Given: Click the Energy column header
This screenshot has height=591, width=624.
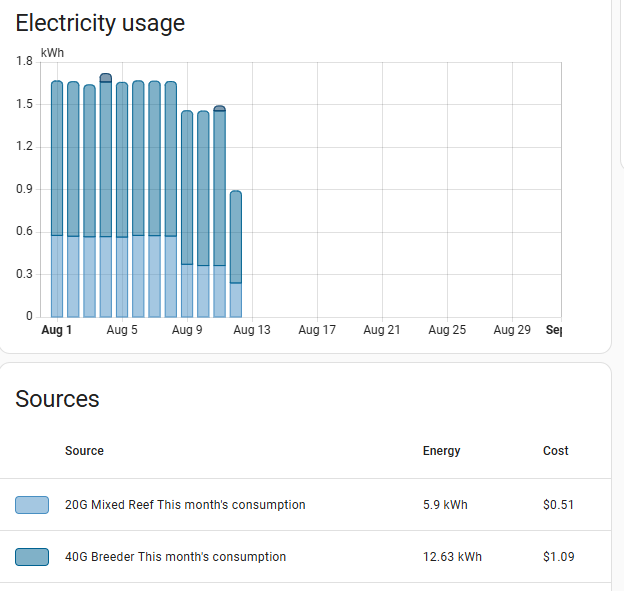Looking at the screenshot, I should click(441, 451).
